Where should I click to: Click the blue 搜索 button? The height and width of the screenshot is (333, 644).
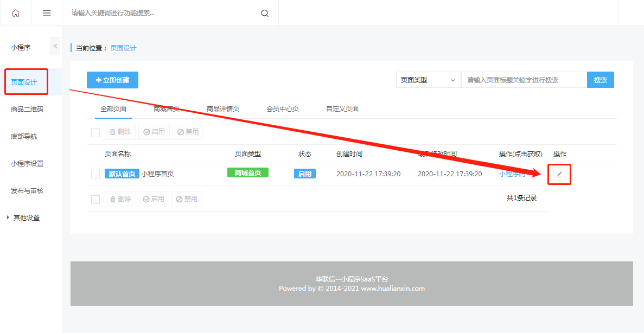(601, 80)
